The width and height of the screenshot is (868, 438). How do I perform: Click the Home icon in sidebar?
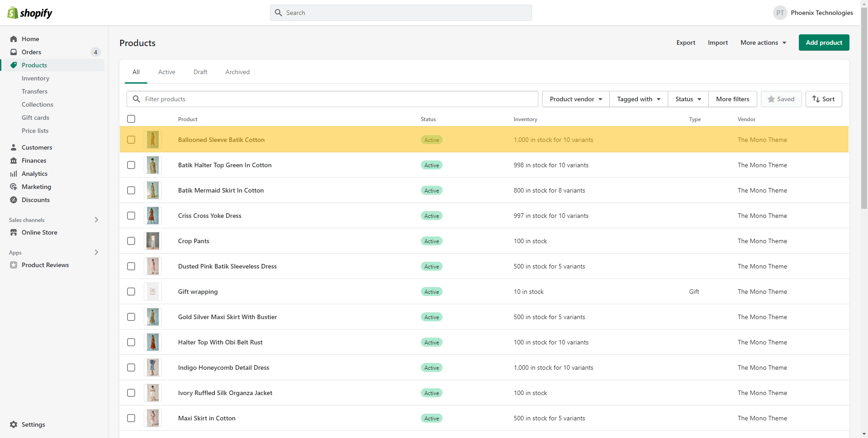pyautogui.click(x=14, y=39)
